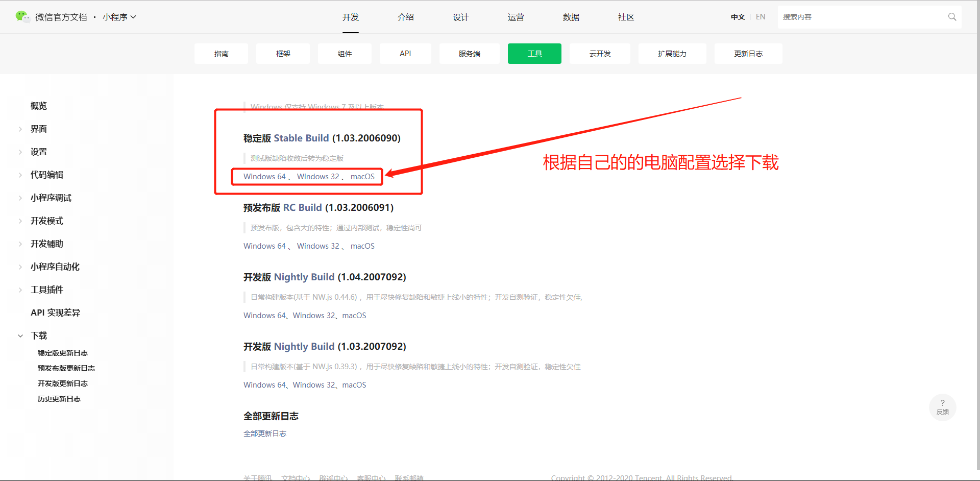980x481 pixels.
Task: Open 预发布版更新日志 in sidebar
Action: click(x=66, y=368)
